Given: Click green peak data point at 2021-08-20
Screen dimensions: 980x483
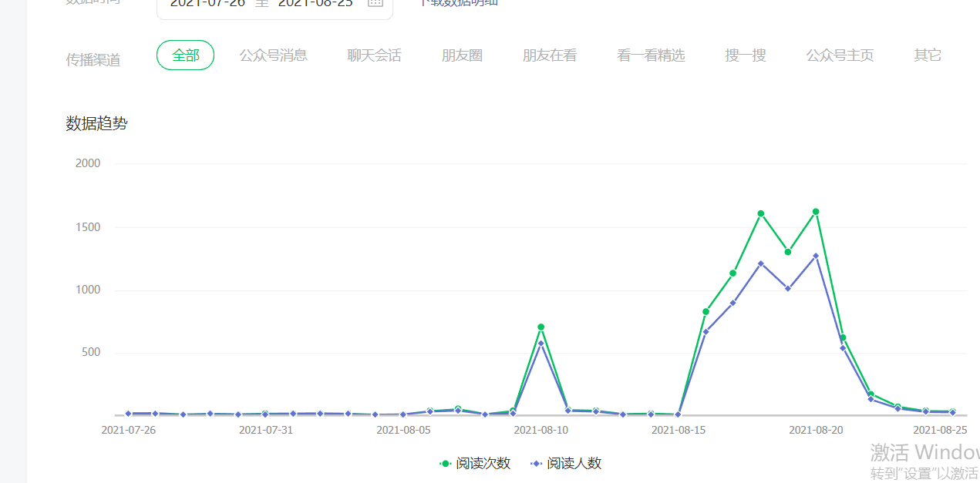Looking at the screenshot, I should tap(816, 212).
